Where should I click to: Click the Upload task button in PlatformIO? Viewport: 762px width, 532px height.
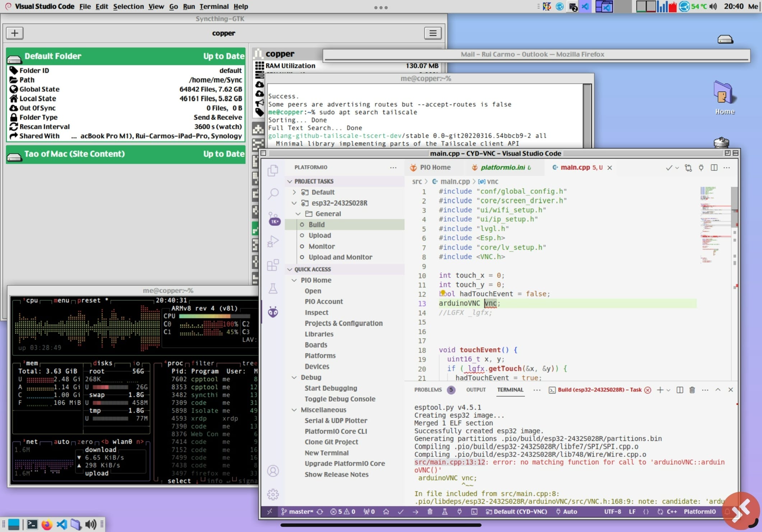tap(320, 235)
